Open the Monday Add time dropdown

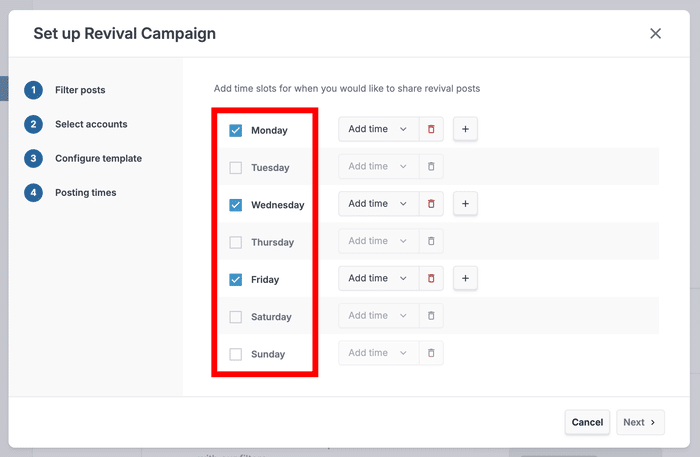(377, 129)
